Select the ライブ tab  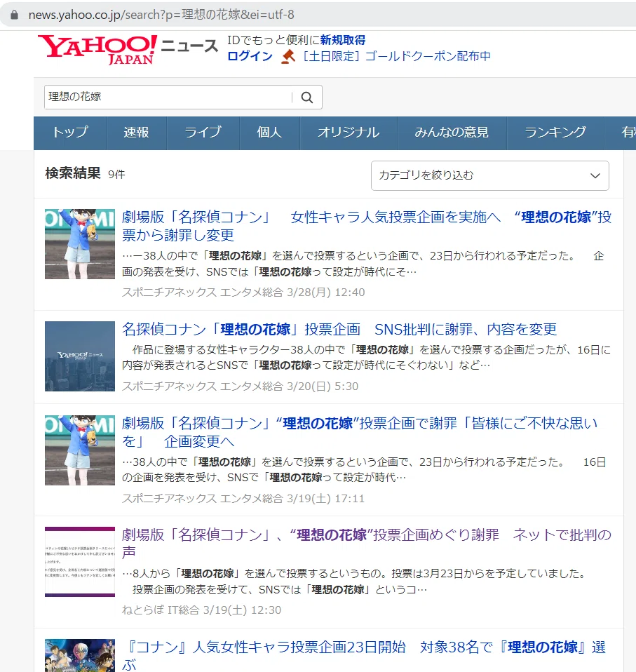[203, 133]
